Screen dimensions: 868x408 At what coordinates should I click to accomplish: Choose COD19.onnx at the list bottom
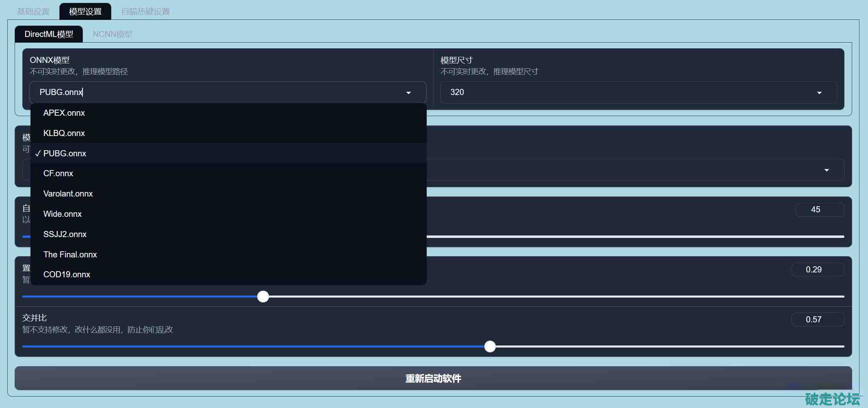[x=67, y=274]
